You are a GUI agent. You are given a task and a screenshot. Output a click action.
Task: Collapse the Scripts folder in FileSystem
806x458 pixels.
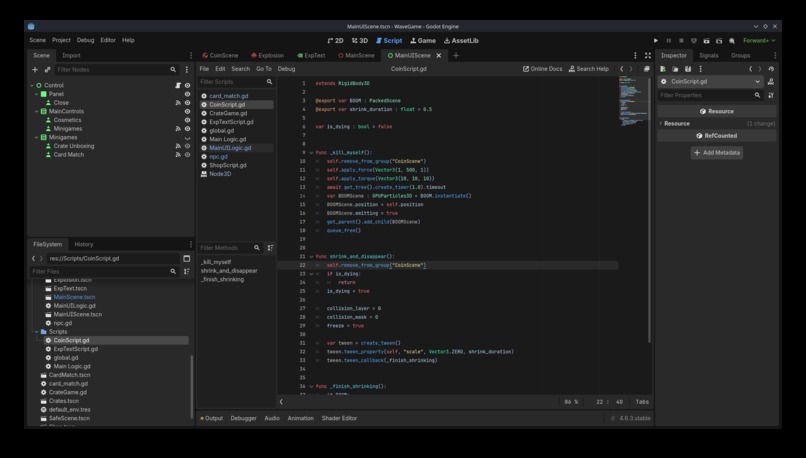click(36, 332)
